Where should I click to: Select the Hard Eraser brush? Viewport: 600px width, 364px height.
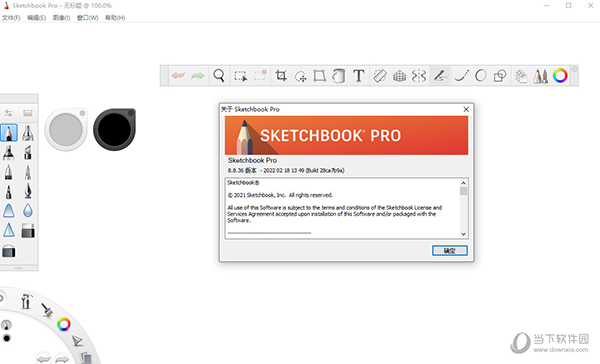tap(28, 230)
